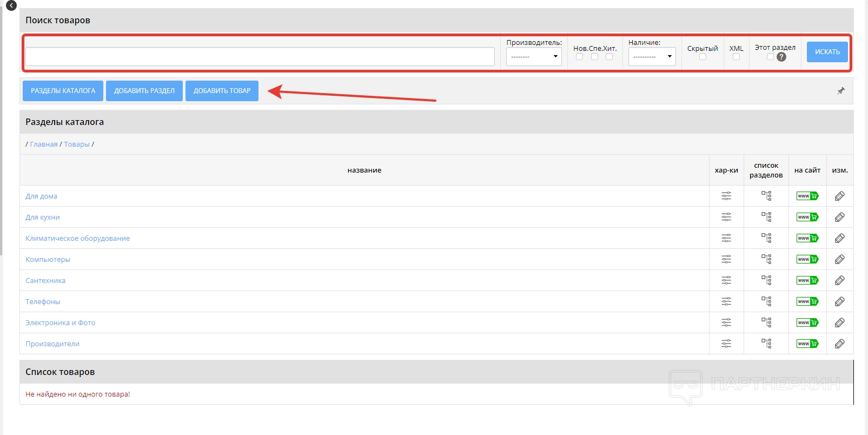Toggle the Скрытый checkbox
Viewport: 868px width, 435px height.
(x=703, y=57)
